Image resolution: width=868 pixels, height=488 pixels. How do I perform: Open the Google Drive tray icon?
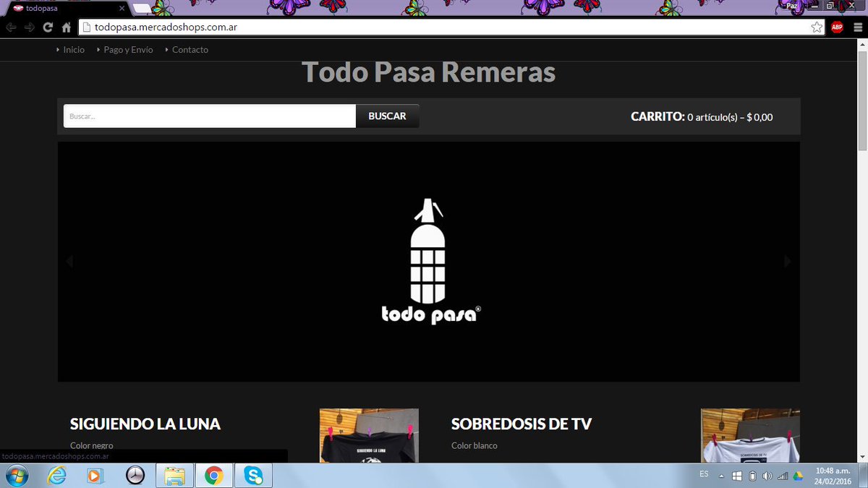799,476
